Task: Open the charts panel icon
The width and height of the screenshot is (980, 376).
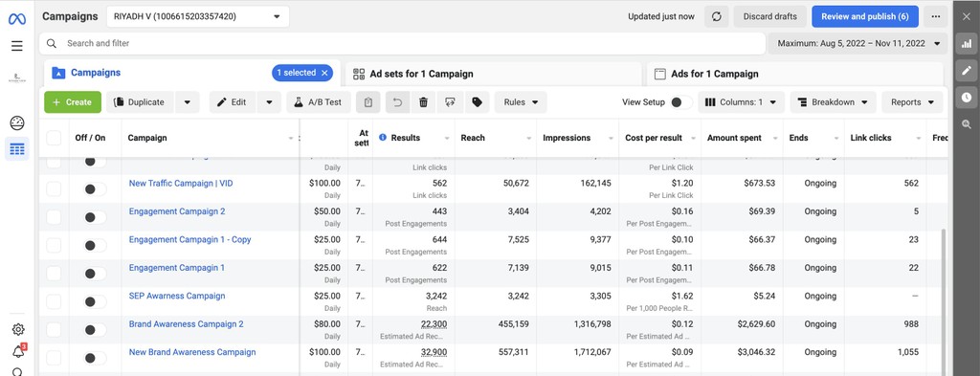Action: pyautogui.click(x=967, y=44)
